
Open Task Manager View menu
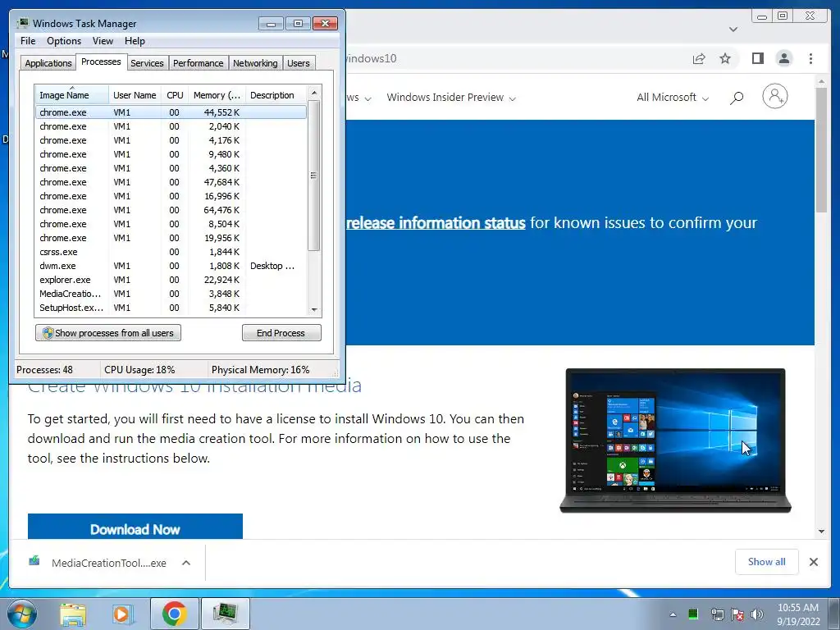click(103, 41)
